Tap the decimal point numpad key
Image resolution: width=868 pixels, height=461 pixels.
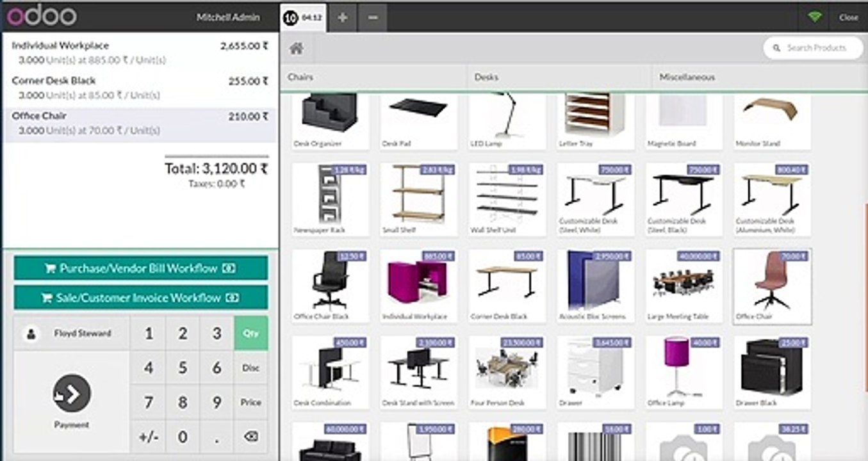217,437
